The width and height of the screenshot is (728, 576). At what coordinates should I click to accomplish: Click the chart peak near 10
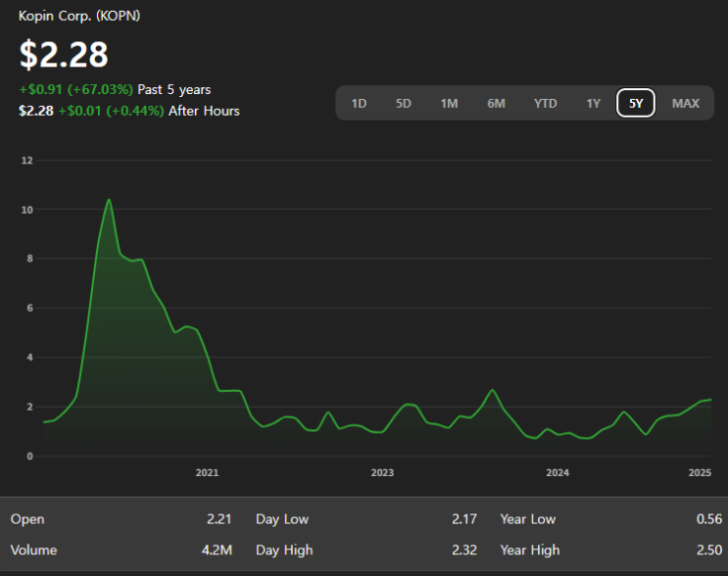pyautogui.click(x=109, y=200)
